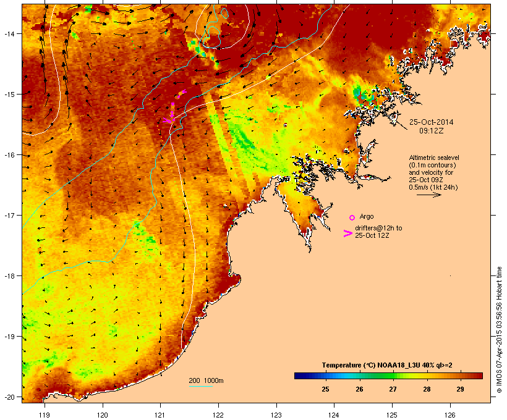Click the velocity scale arrow in legend
The height and width of the screenshot is (420, 507).
click(x=428, y=195)
